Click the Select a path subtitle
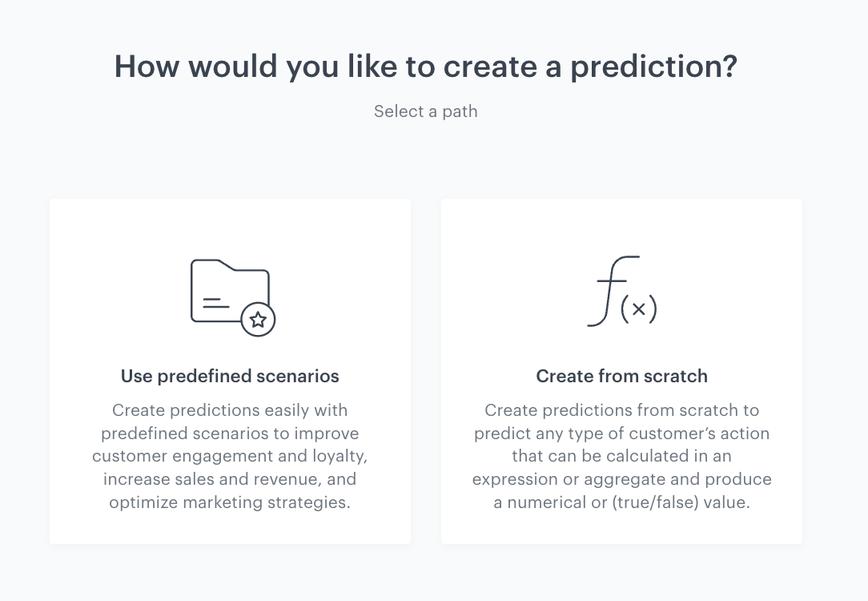 [425, 111]
